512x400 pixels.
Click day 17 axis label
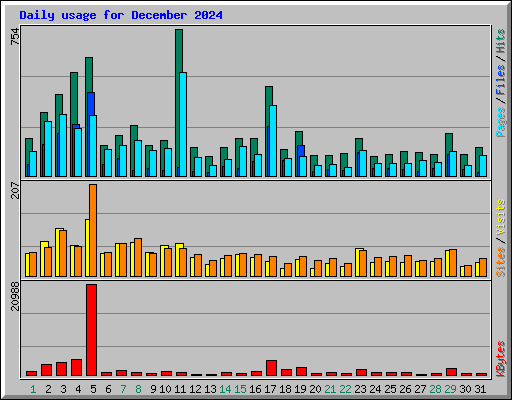pos(270,389)
